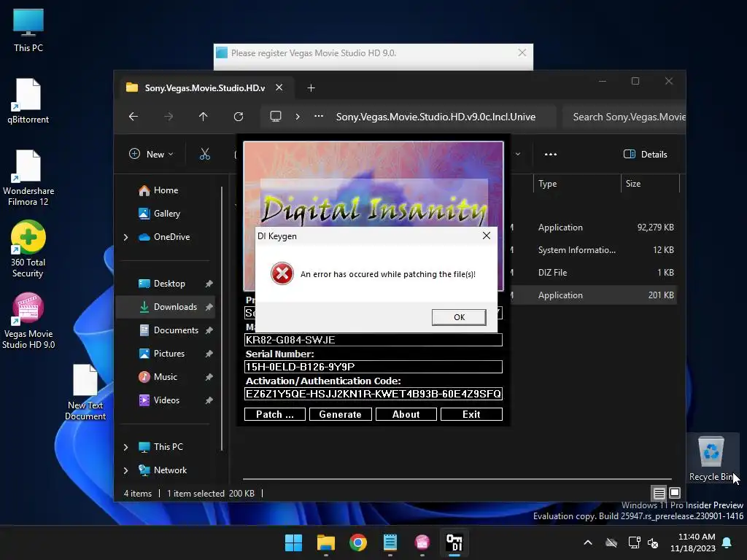Open Google Chrome from the taskbar

tap(357, 542)
